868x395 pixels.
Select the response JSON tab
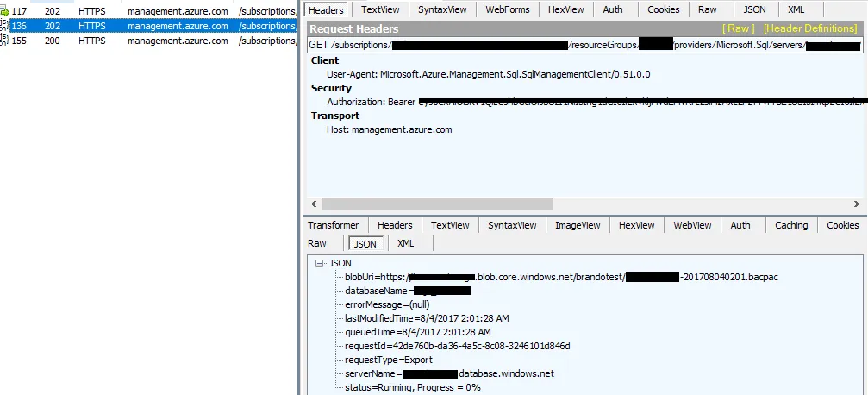point(365,244)
